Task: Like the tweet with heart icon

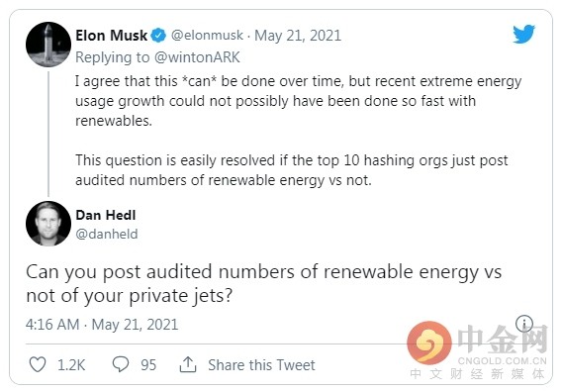Action: coord(38,364)
